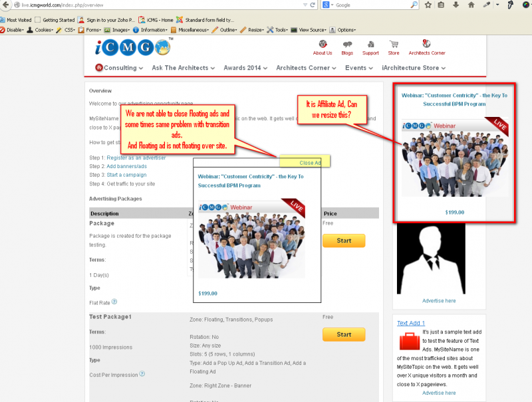The height and width of the screenshot is (402, 532).
Task: Click the Add banners/ads link
Action: click(126, 166)
